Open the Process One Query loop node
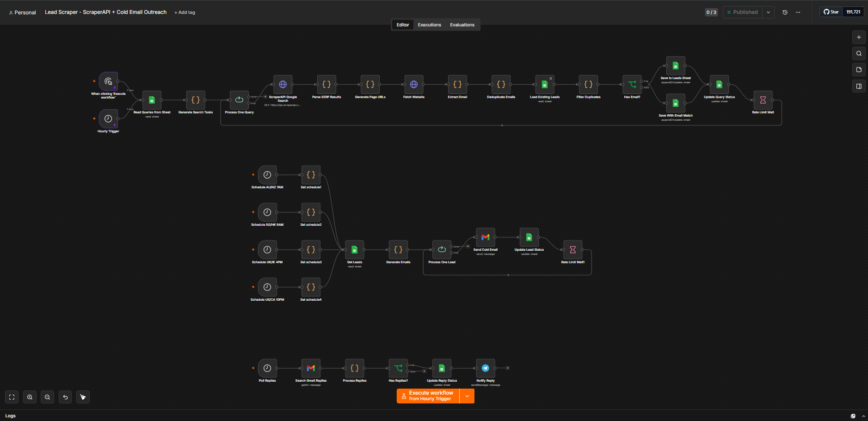Image resolution: width=868 pixels, height=421 pixels. coord(239,100)
